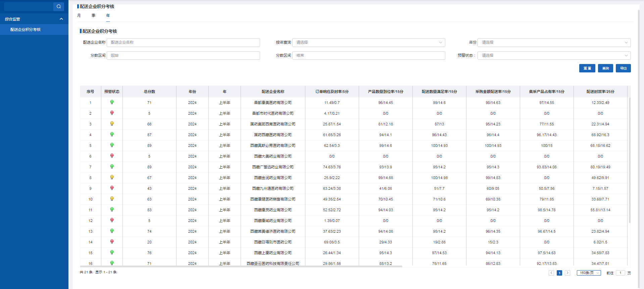Click yellow warning bulb in row 10
The width and height of the screenshot is (644, 289).
click(x=112, y=199)
